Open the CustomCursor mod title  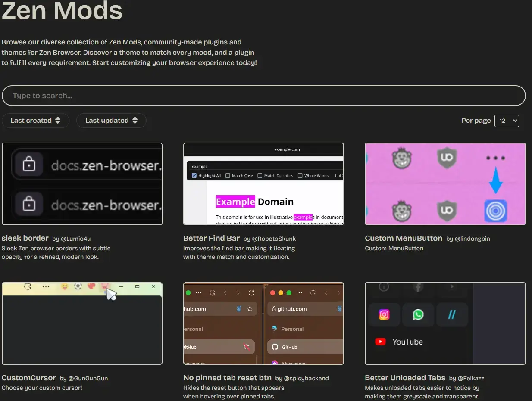29,378
